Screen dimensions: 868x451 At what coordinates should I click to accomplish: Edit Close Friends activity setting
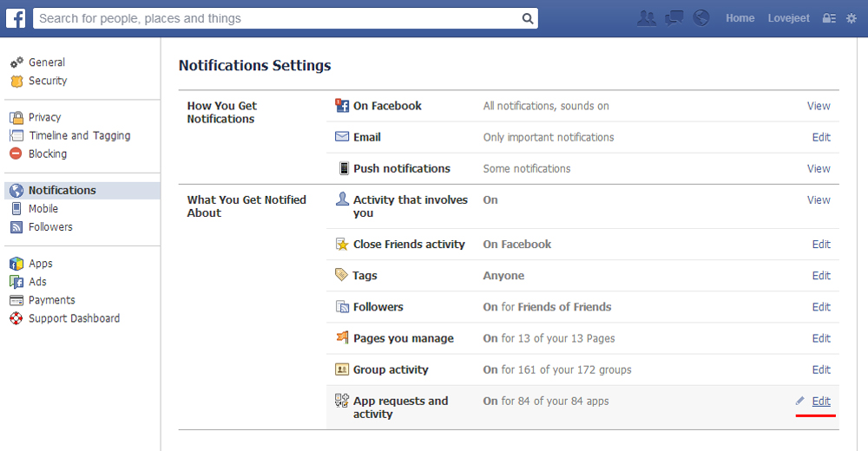coord(821,244)
